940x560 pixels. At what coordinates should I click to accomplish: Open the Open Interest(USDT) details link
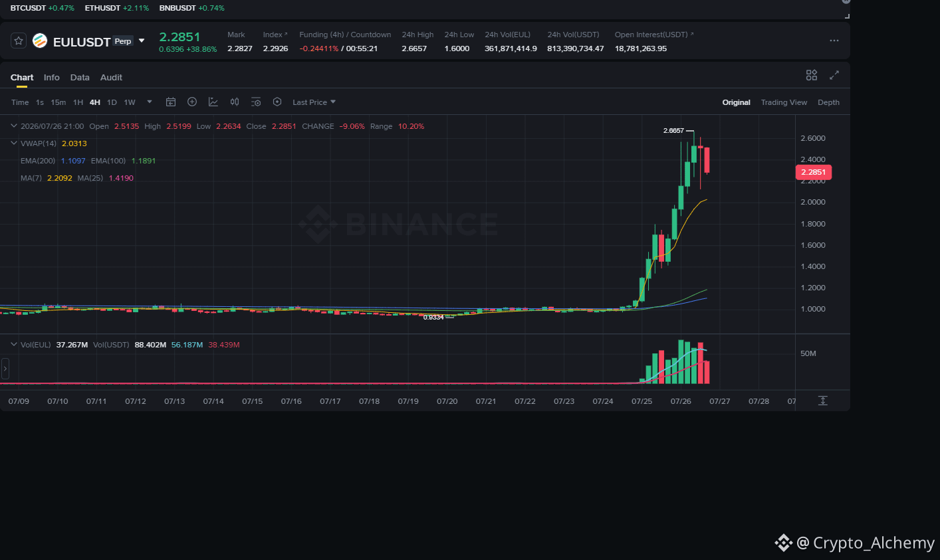coord(653,35)
